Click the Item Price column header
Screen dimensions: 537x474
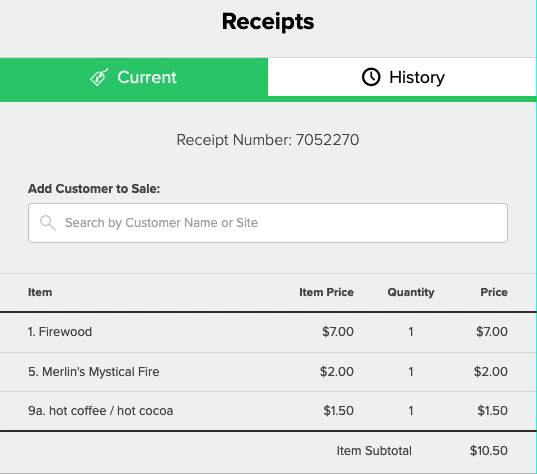(x=326, y=292)
